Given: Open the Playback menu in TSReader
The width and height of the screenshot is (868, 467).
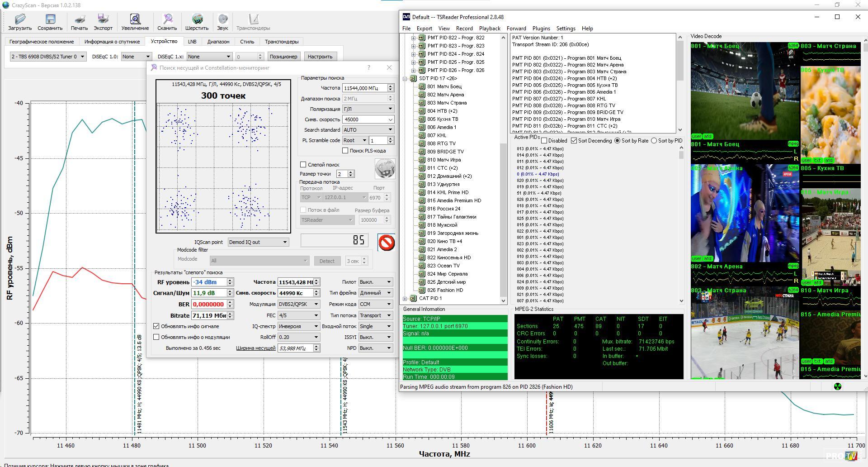Looking at the screenshot, I should pos(490,29).
